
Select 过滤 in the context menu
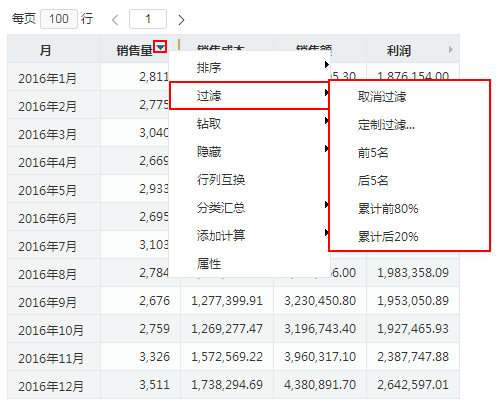click(x=249, y=96)
